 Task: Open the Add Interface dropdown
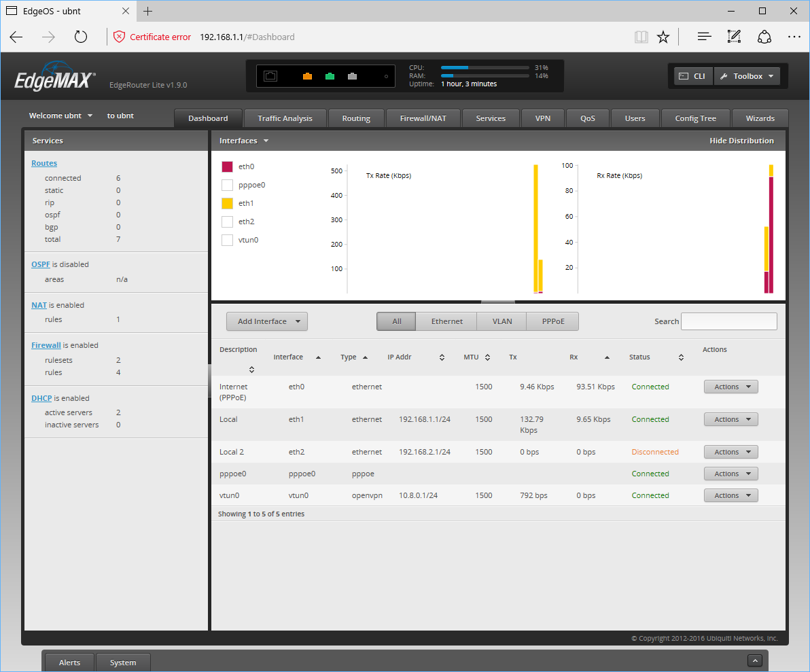tap(267, 321)
